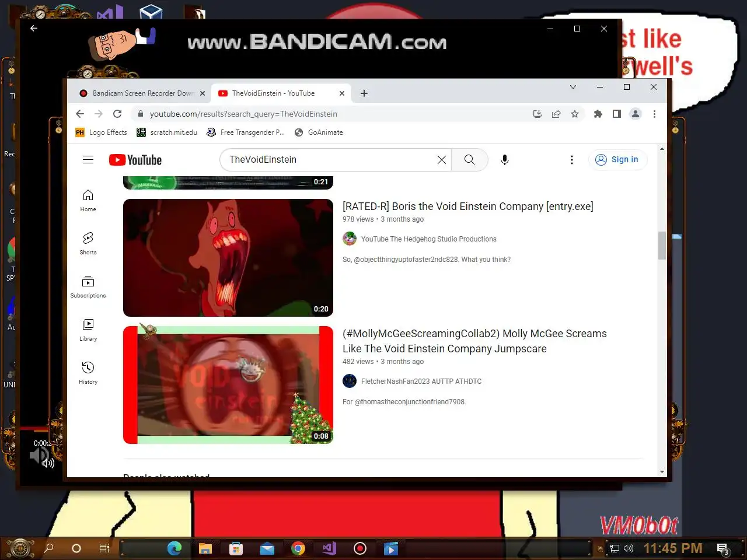Image resolution: width=747 pixels, height=560 pixels.
Task: Click the YouTube logo
Action: coord(135,160)
